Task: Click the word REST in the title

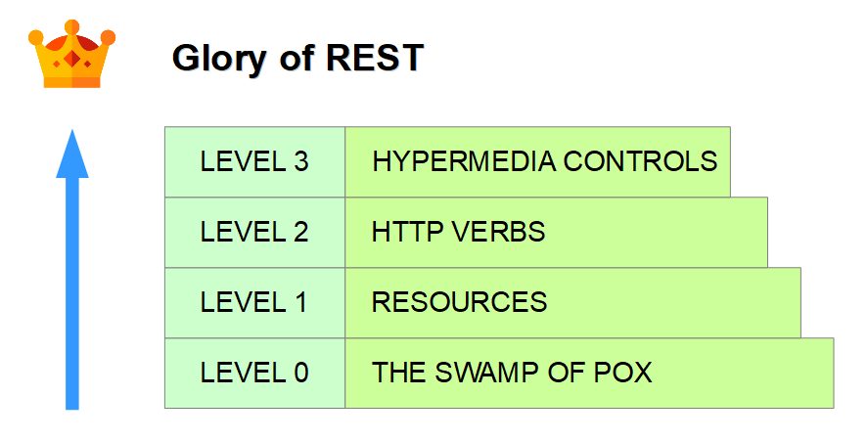Action: point(375,57)
